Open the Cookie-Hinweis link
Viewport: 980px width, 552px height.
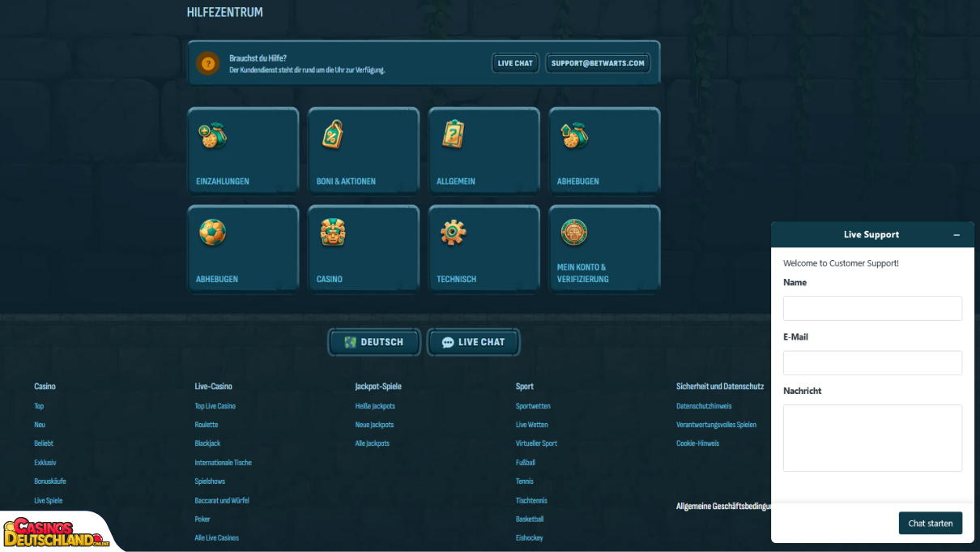point(698,443)
